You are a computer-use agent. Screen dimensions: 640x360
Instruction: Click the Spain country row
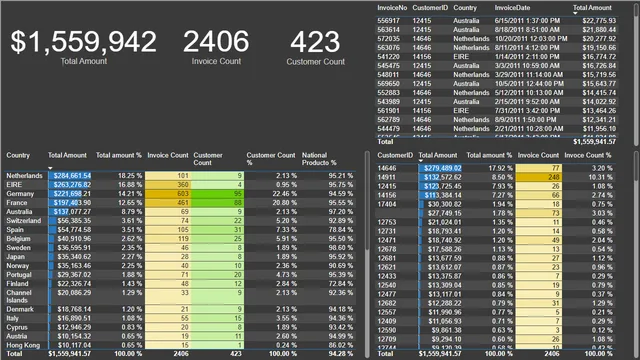click(x=180, y=229)
